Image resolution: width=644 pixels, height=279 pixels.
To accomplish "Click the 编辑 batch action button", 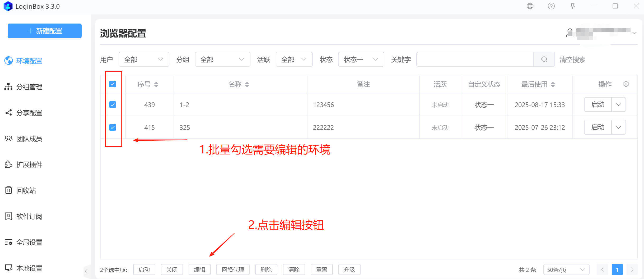I will coord(199,270).
